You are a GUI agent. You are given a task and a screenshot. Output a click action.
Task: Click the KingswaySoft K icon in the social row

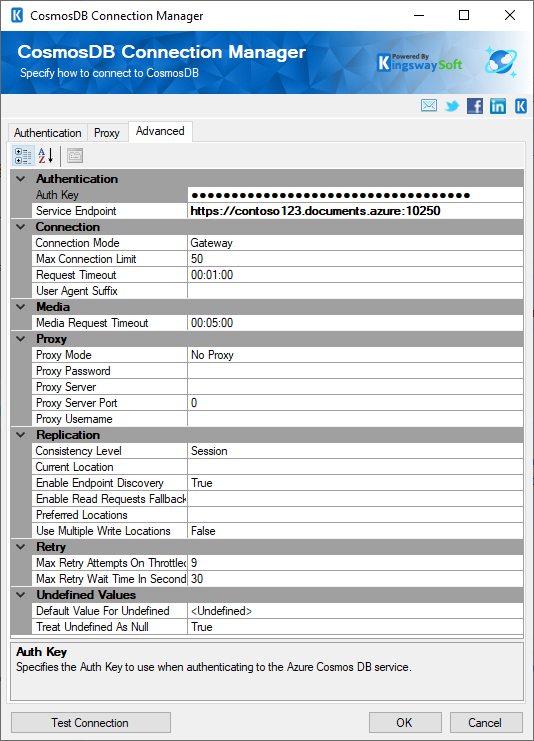point(520,106)
